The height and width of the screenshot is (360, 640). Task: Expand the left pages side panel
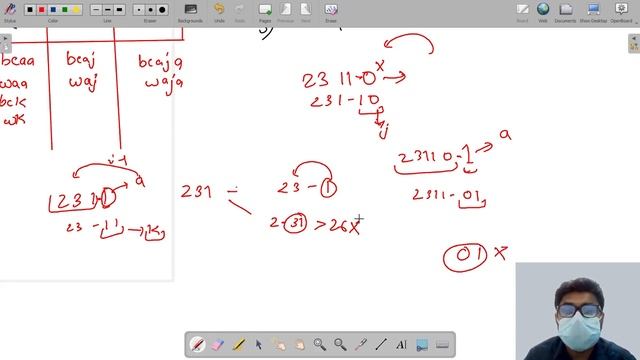click(5, 43)
